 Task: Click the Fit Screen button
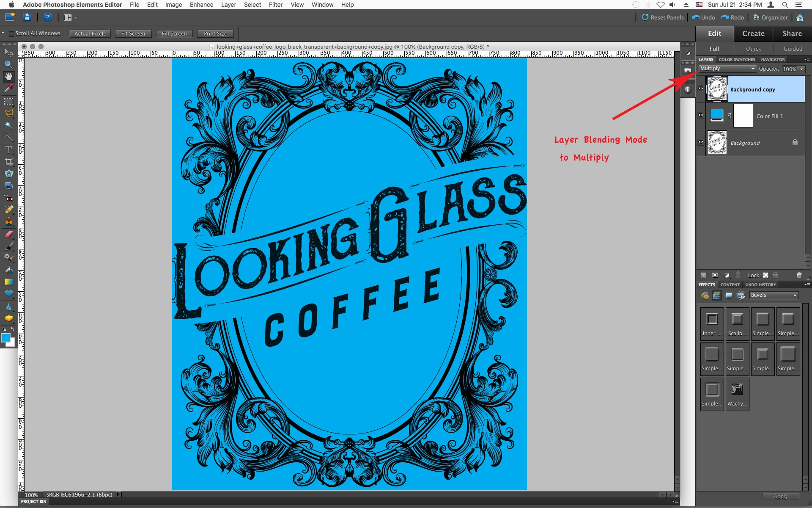133,33
